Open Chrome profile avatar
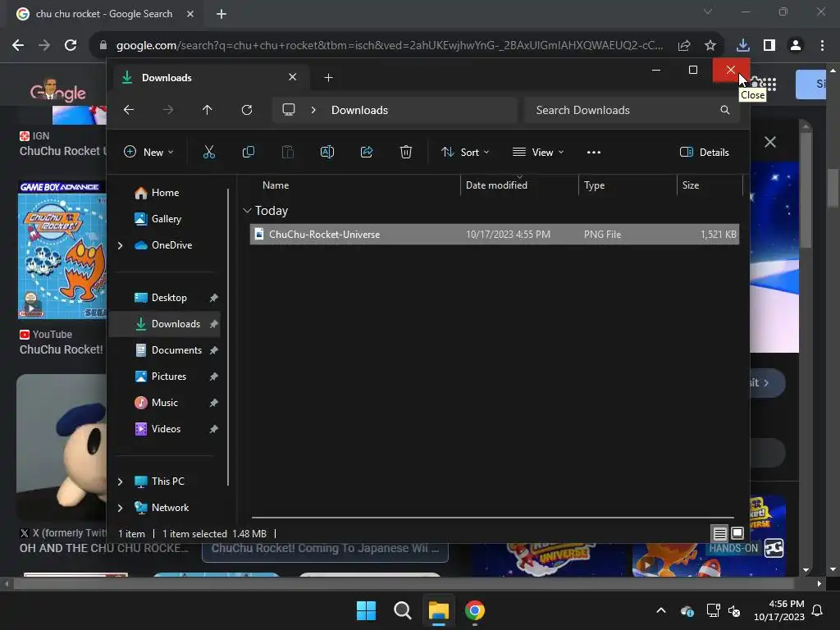Image resolution: width=840 pixels, height=630 pixels. (x=796, y=45)
